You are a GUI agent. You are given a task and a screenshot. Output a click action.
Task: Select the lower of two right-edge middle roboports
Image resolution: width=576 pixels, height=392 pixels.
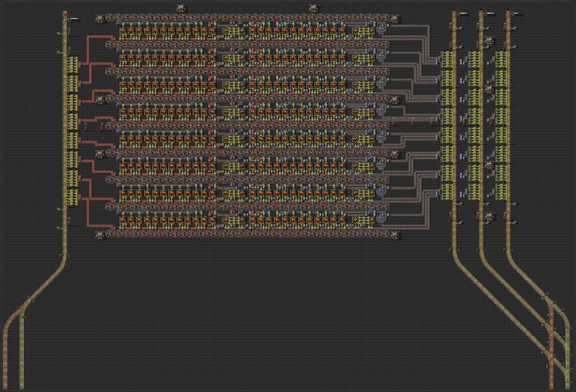point(395,154)
